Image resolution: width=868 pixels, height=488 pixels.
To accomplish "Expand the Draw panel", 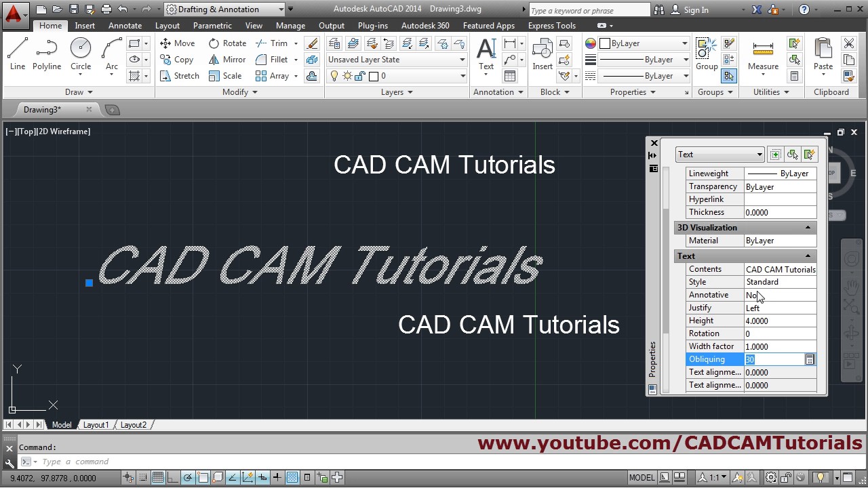I will click(79, 92).
